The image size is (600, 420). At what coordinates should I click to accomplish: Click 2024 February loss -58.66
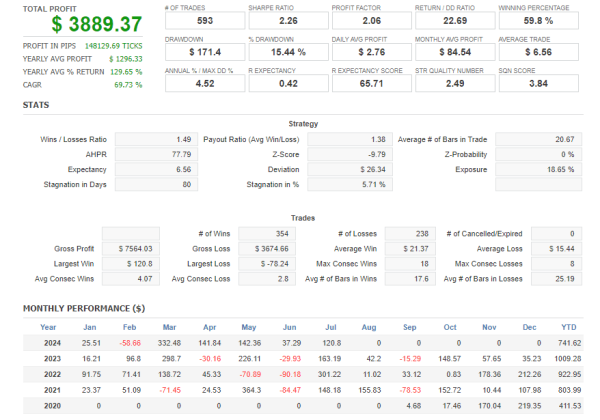[130, 343]
